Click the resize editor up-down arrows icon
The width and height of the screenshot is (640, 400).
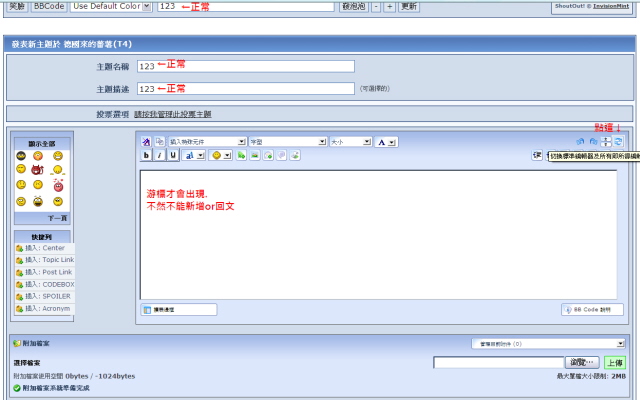(x=606, y=142)
